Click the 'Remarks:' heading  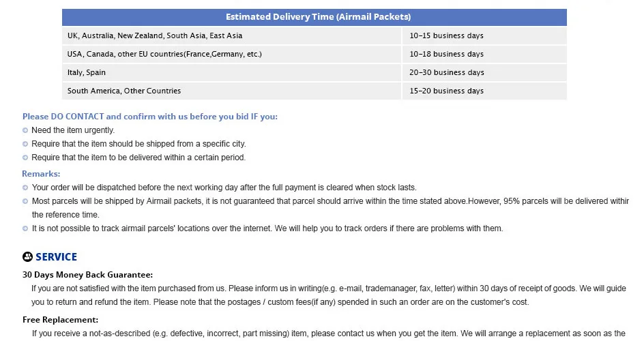pos(41,174)
